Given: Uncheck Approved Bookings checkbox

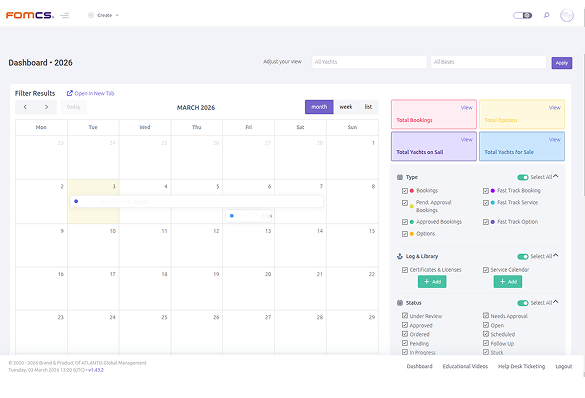Looking at the screenshot, I should pyautogui.click(x=405, y=222).
